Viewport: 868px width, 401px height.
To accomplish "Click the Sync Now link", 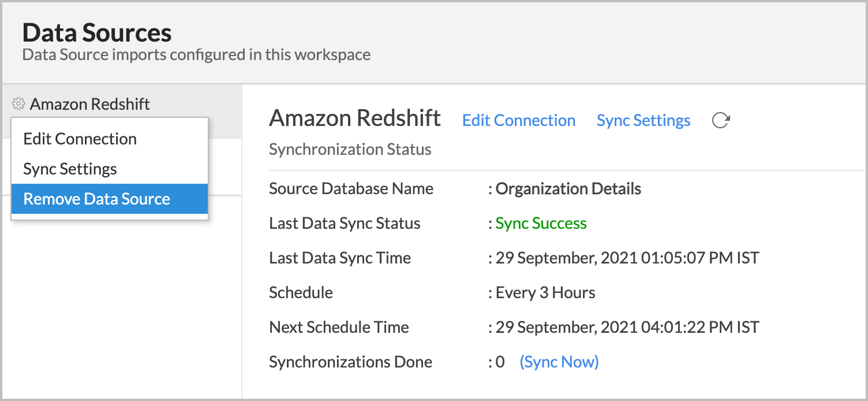I will point(559,362).
